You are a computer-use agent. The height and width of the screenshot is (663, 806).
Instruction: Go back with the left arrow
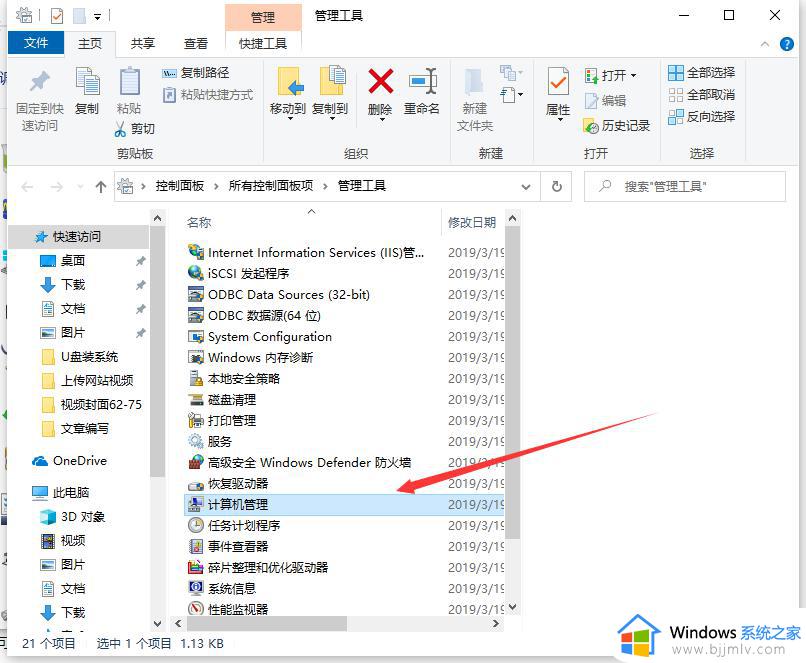click(x=28, y=187)
